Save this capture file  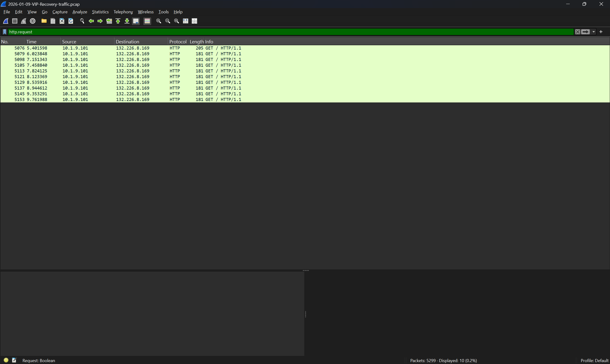coord(53,21)
